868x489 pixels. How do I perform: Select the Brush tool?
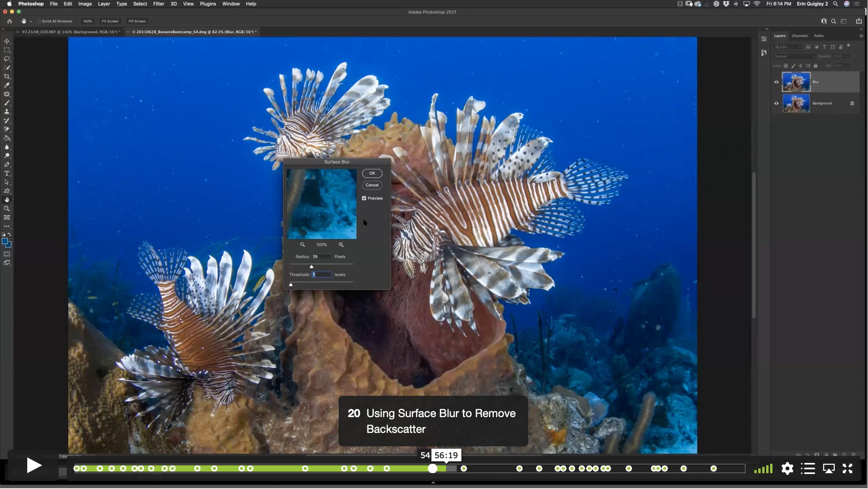click(x=7, y=103)
